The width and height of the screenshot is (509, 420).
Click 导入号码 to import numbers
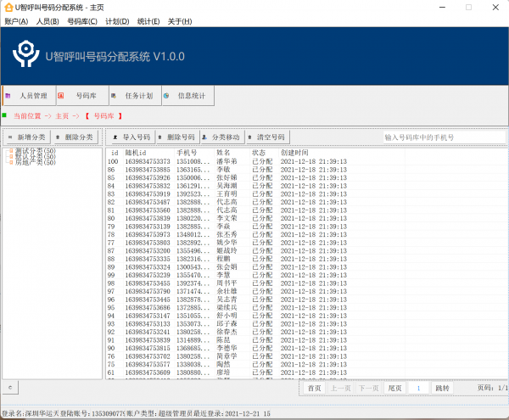[x=131, y=137]
